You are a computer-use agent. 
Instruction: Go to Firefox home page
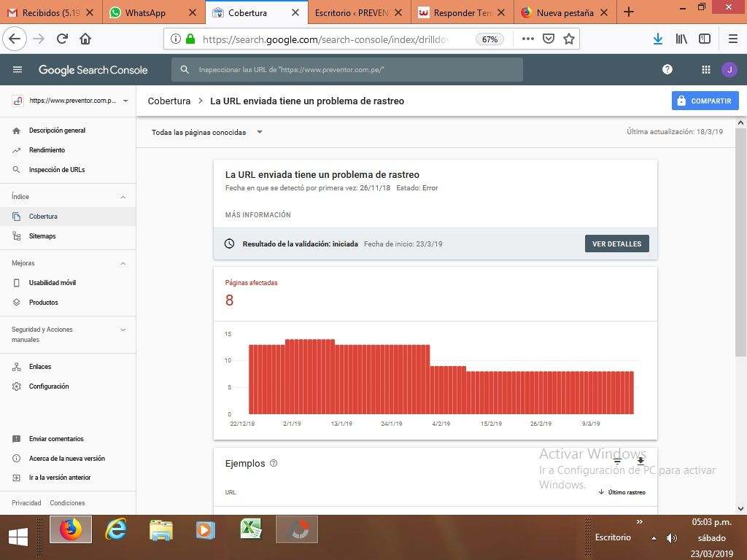85,39
